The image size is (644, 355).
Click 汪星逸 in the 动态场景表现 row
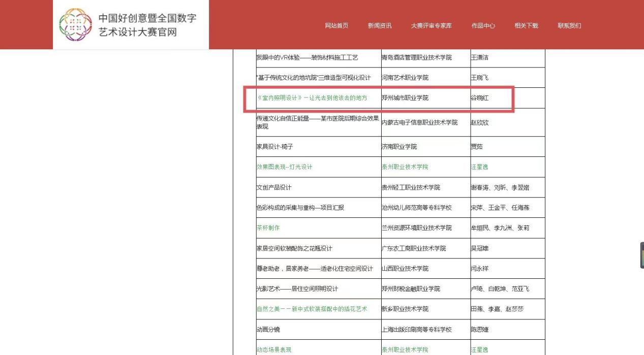click(479, 350)
